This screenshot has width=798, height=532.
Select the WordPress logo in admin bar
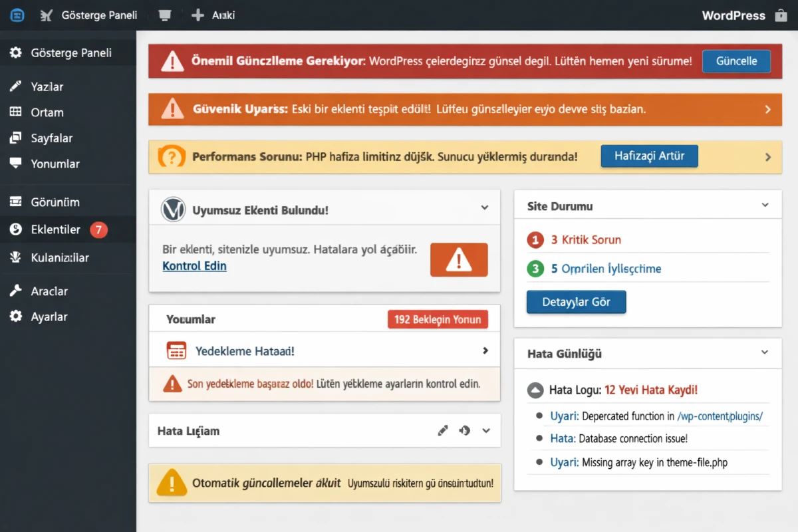pos(17,15)
